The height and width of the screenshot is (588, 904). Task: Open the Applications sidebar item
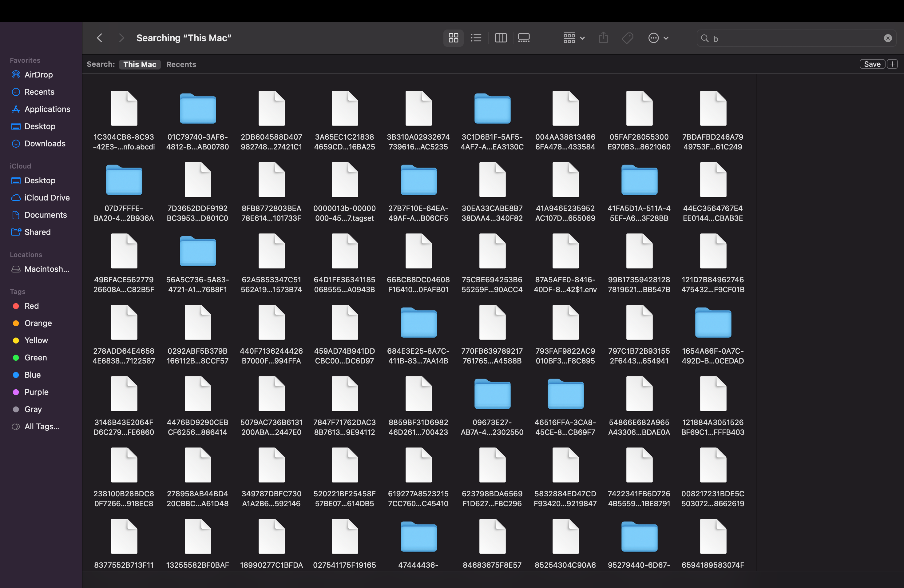[47, 109]
